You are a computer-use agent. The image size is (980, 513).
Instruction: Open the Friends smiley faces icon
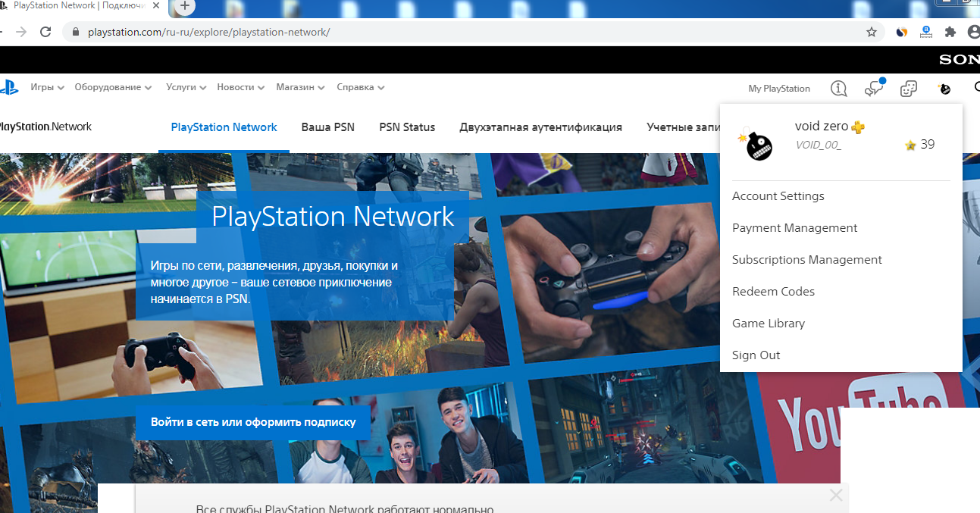point(908,89)
